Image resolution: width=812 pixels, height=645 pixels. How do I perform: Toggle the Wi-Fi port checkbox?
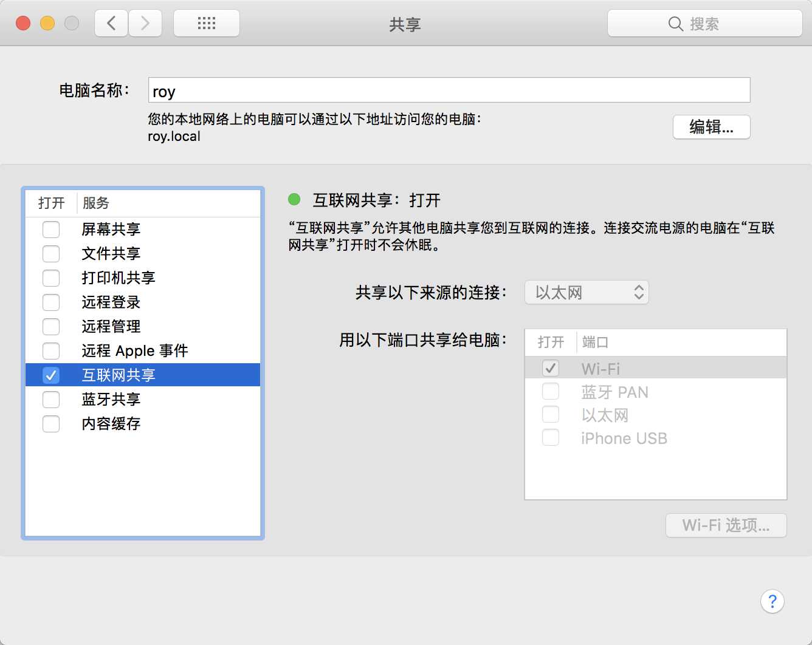[551, 368]
